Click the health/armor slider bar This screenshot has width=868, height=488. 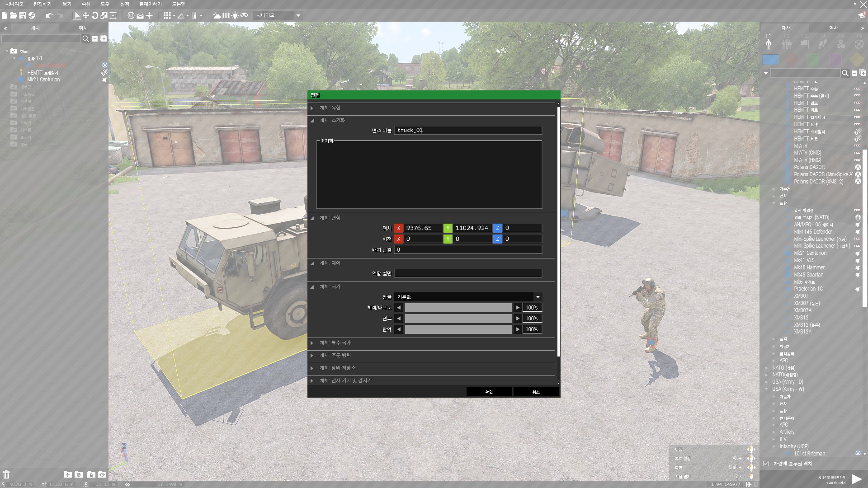[x=458, y=308]
